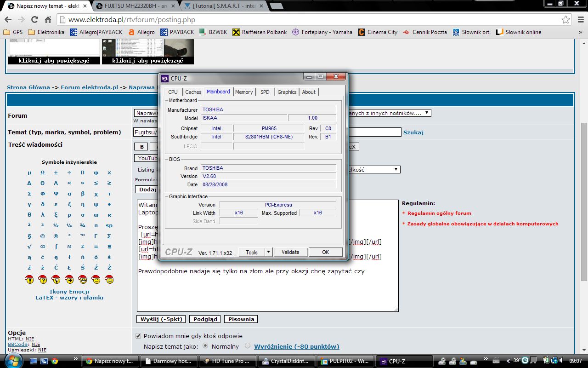This screenshot has width=588, height=368.
Task: Launch Chrome from the quick launch bar
Action: pyautogui.click(x=55, y=362)
